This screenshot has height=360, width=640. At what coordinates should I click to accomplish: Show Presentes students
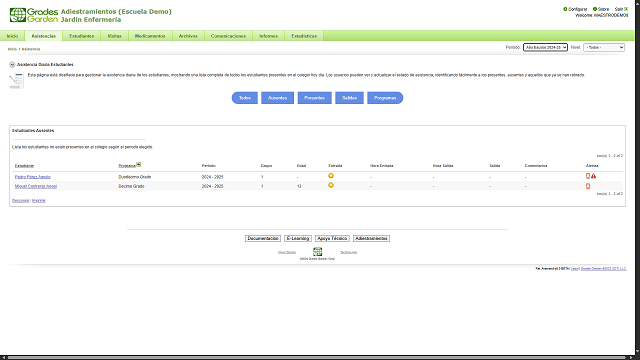point(314,98)
